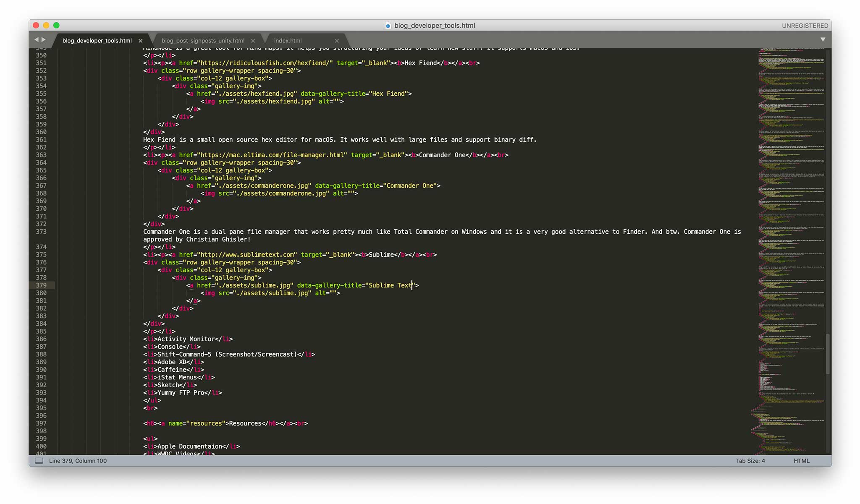Click line number 397 in gutter
The width and height of the screenshot is (860, 504).
pyautogui.click(x=41, y=423)
